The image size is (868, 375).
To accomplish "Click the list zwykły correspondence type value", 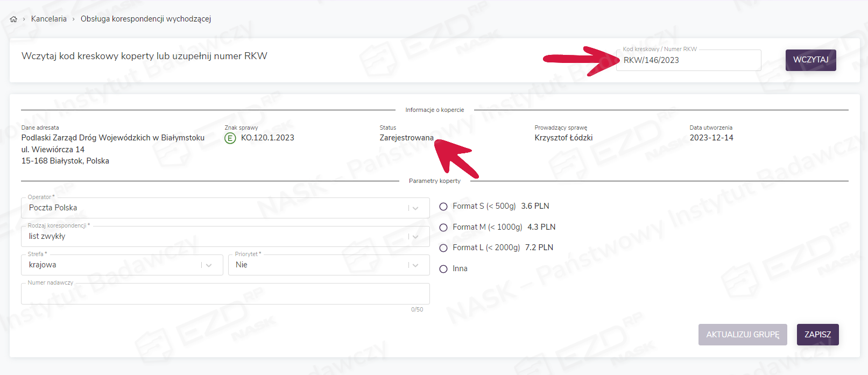I will [47, 236].
